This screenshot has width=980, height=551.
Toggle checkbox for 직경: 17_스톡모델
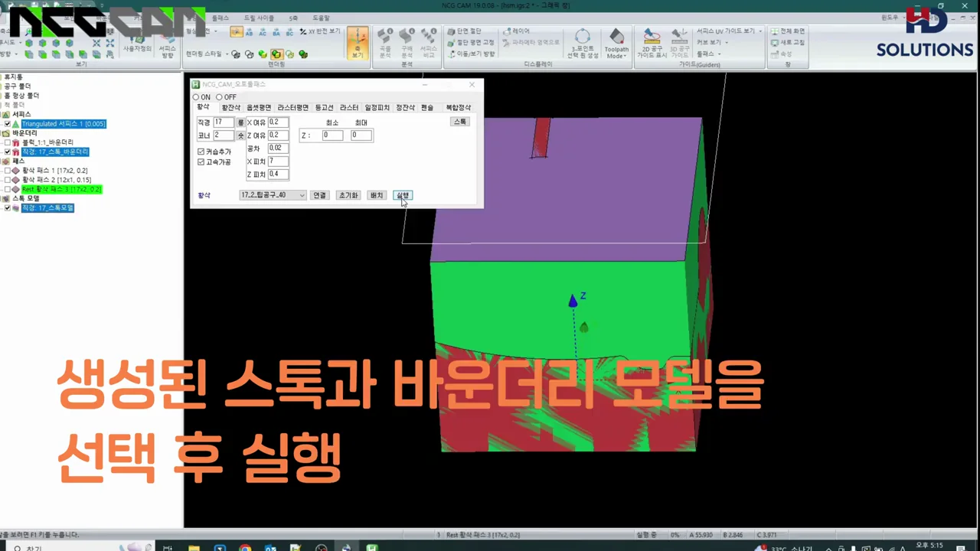(x=8, y=208)
